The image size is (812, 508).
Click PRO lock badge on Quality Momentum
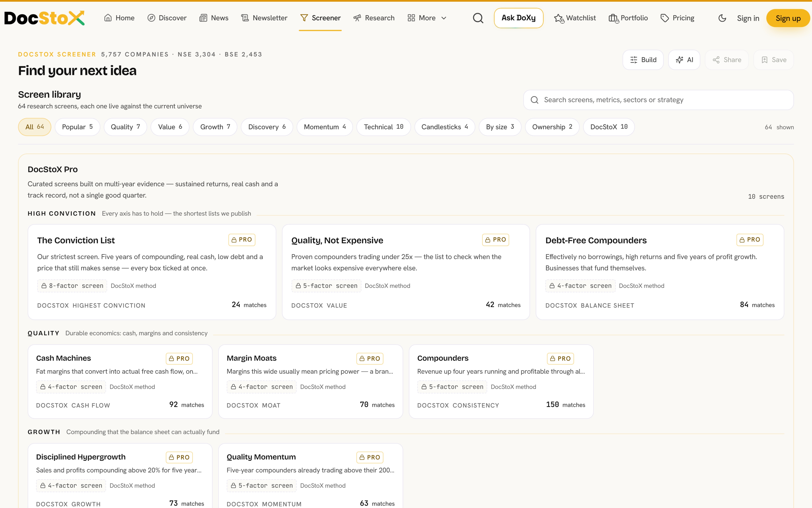coord(370,457)
